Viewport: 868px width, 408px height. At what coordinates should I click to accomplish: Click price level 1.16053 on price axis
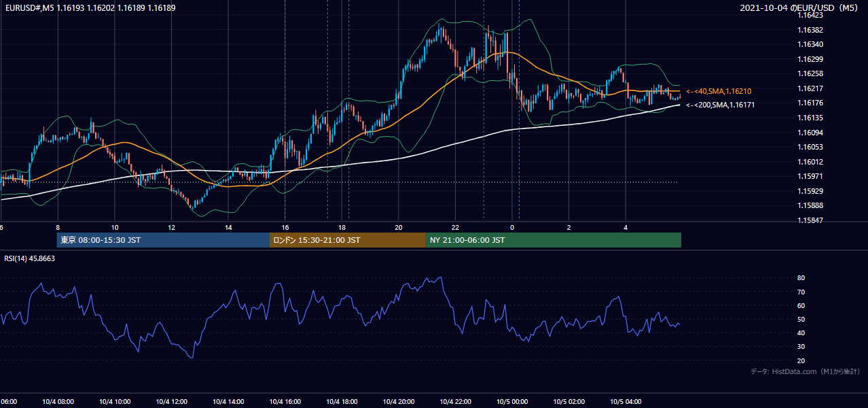click(811, 147)
